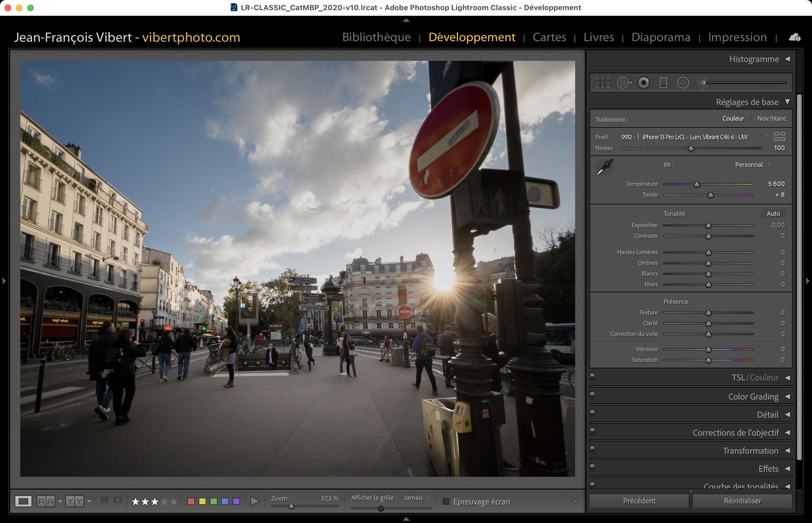Select the Crop overlay tool
Image resolution: width=812 pixels, height=523 pixels.
click(603, 83)
